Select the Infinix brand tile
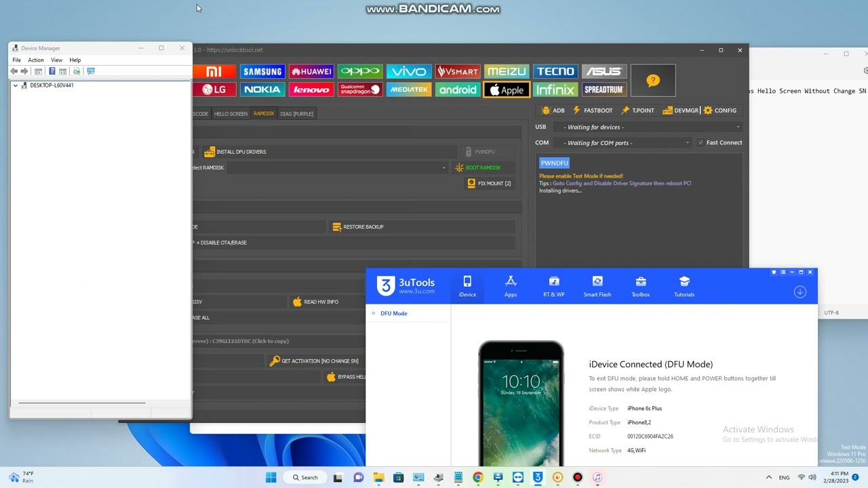This screenshot has width=868, height=488. [555, 89]
